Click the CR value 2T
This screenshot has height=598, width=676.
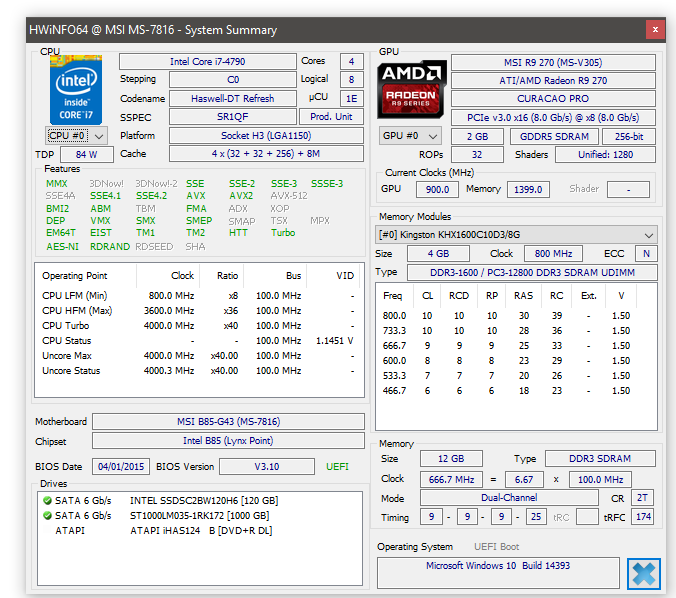click(x=642, y=498)
